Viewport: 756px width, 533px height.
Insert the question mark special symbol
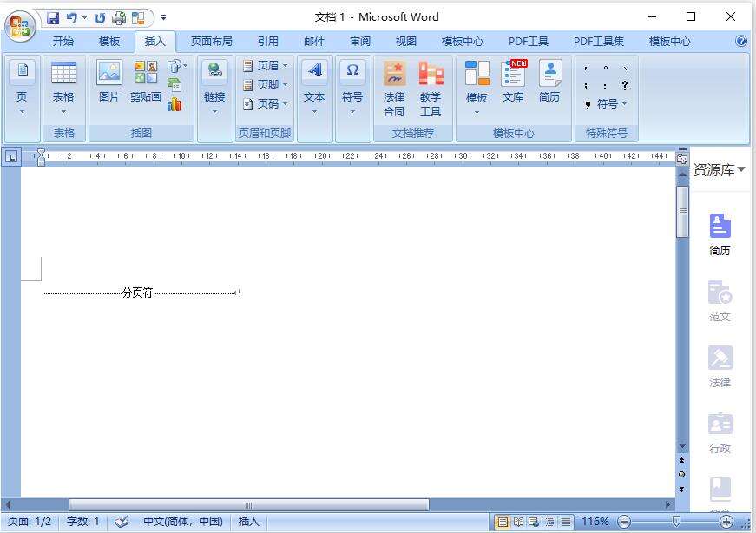coord(625,85)
